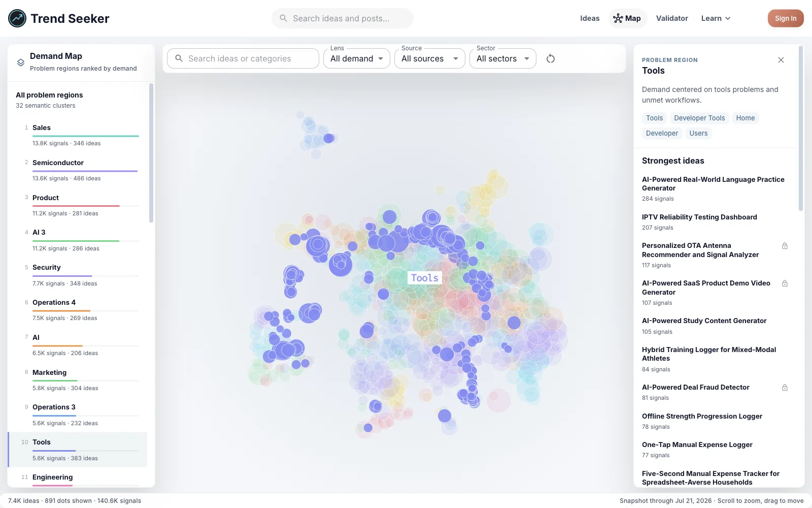This screenshot has width=812, height=508.
Task: Click the "32 semantic clusters" text
Action: tap(46, 106)
